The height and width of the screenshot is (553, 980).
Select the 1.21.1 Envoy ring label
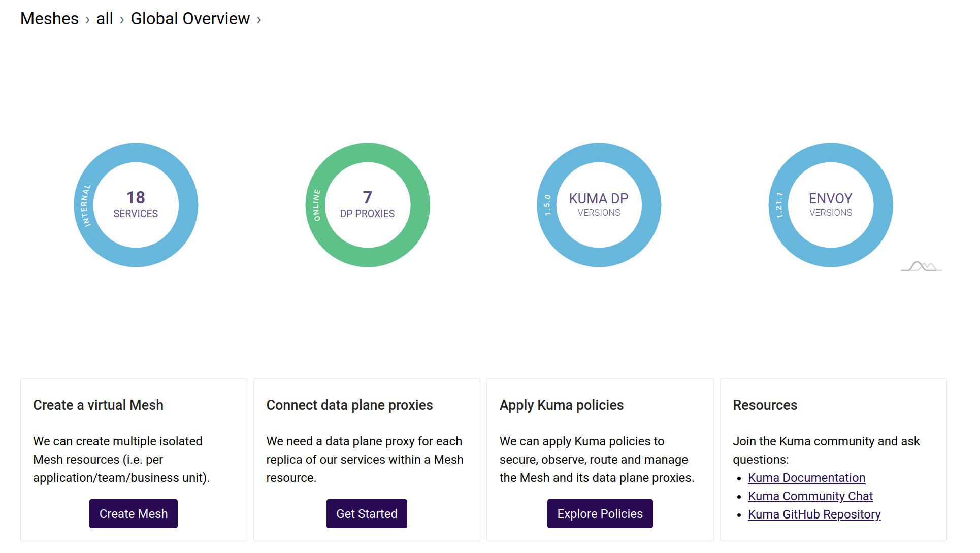[x=779, y=205]
